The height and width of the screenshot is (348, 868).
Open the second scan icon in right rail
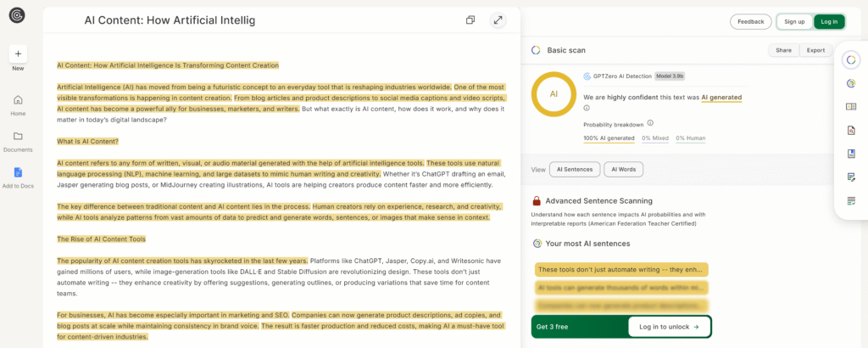click(x=851, y=84)
